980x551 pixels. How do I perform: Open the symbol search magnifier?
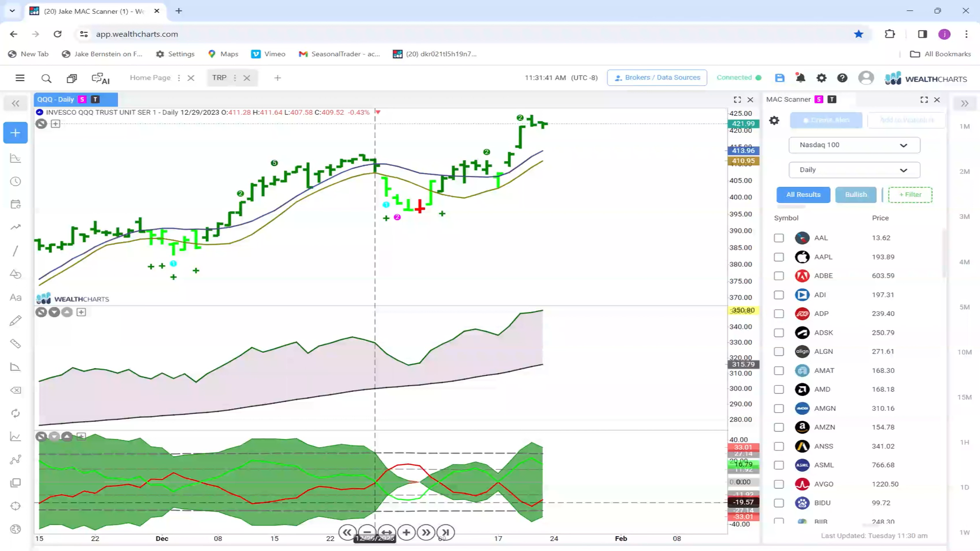[x=46, y=78]
